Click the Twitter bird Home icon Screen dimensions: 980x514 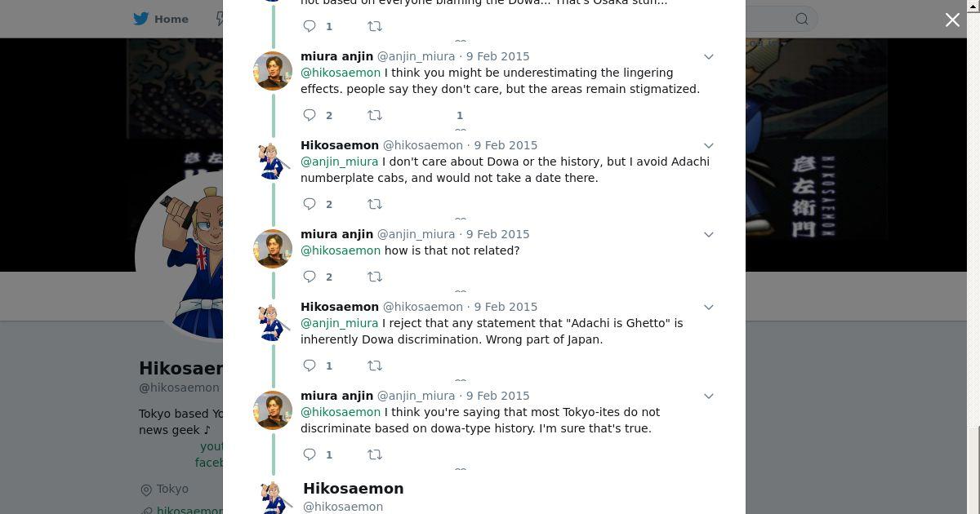tap(141, 19)
